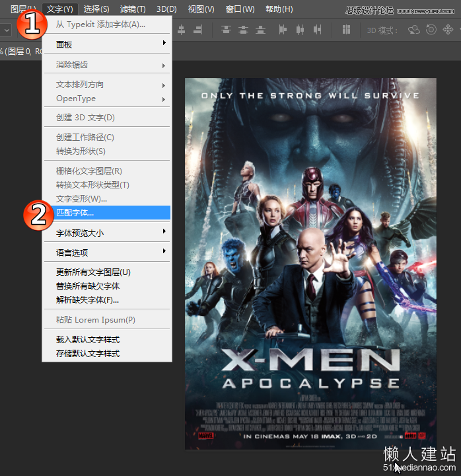The height and width of the screenshot is (476, 461).
Task: Open the 帮助(H) menu
Action: click(x=279, y=9)
